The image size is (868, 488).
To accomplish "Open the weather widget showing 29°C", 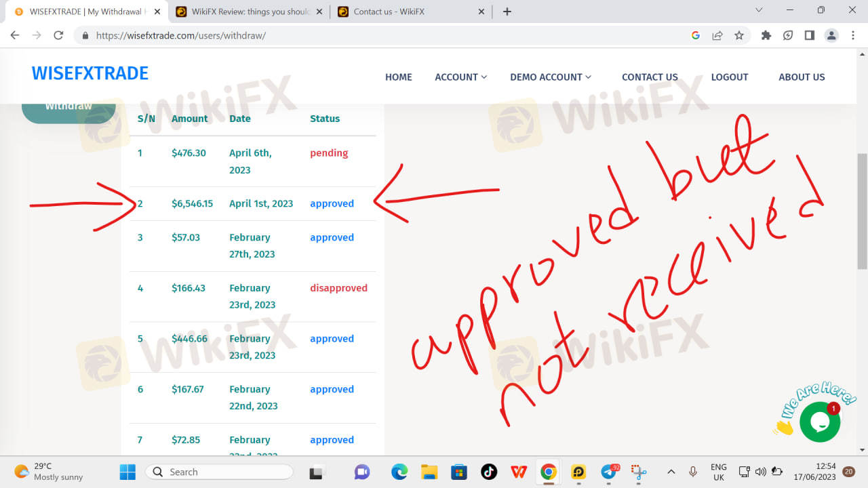I will click(49, 472).
